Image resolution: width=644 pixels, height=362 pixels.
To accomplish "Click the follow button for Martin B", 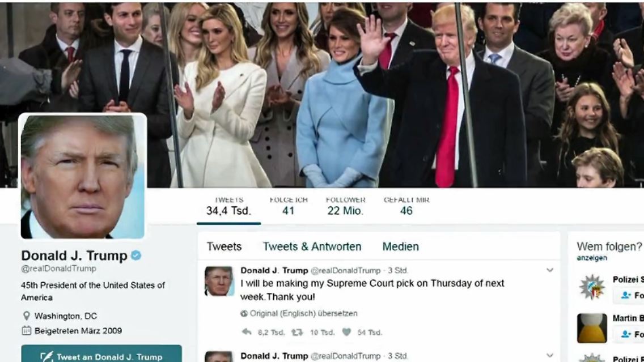I will tap(628, 334).
